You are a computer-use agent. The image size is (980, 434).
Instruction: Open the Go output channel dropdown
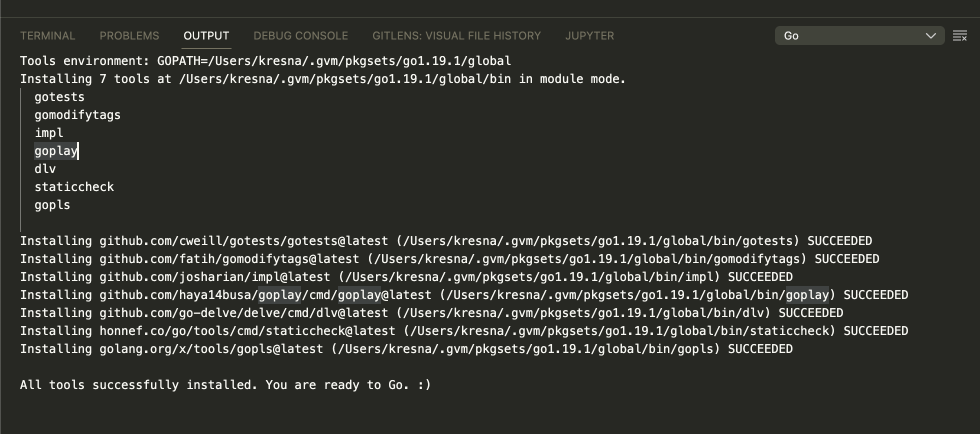click(x=859, y=35)
